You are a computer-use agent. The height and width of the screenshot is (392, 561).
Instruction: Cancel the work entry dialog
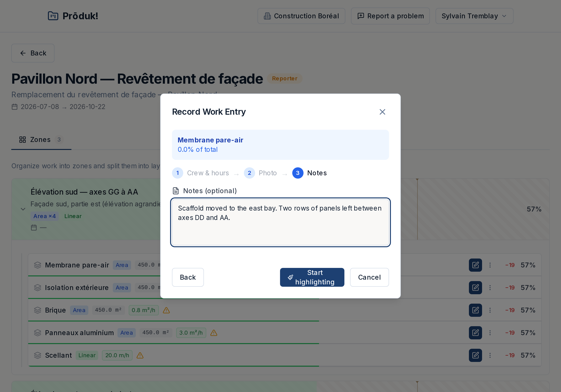point(369,277)
